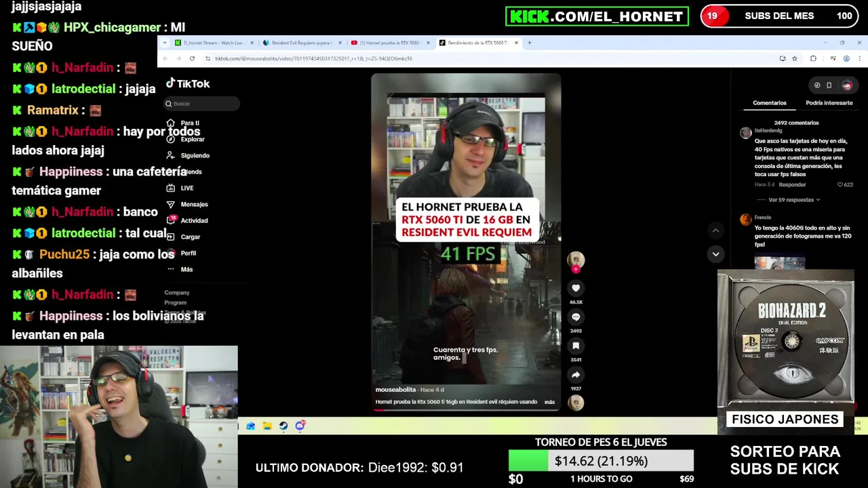Viewport: 868px width, 488px height.
Task: Open the browser tab list chevron
Action: tap(164, 43)
